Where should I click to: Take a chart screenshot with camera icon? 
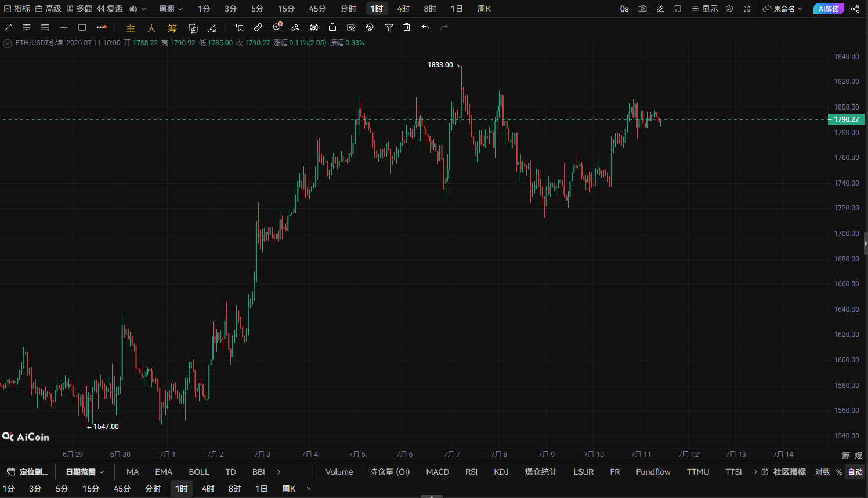pos(642,9)
